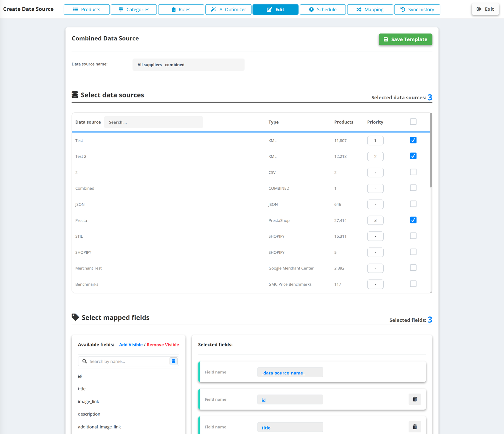504x434 pixels.
Task: Open the Products tab
Action: click(x=87, y=9)
